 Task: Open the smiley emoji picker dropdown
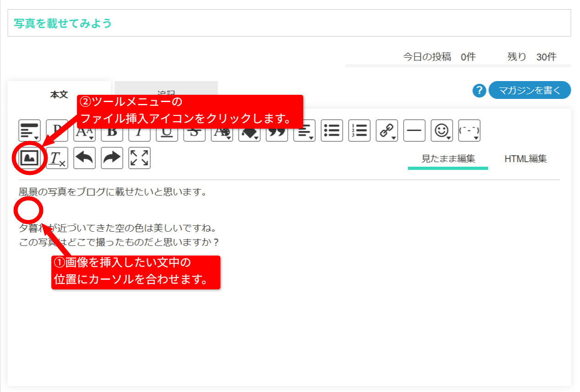[x=442, y=131]
